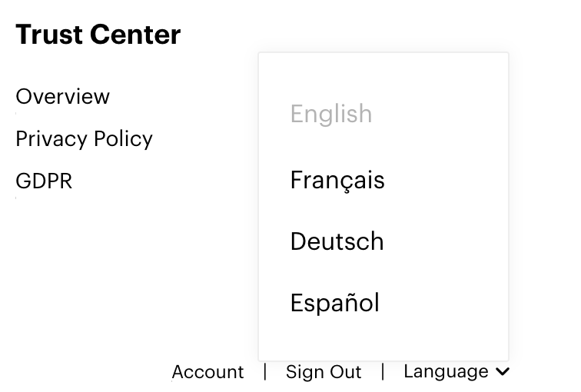Viewport: 581px width, 392px height.
Task: Click the separator between Sign Out and Language
Action: click(383, 372)
